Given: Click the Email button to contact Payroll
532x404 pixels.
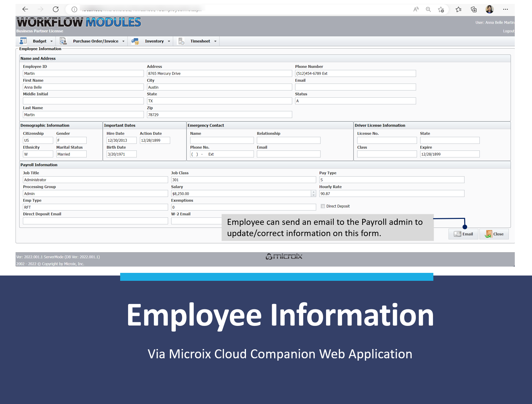Looking at the screenshot, I should point(463,234).
